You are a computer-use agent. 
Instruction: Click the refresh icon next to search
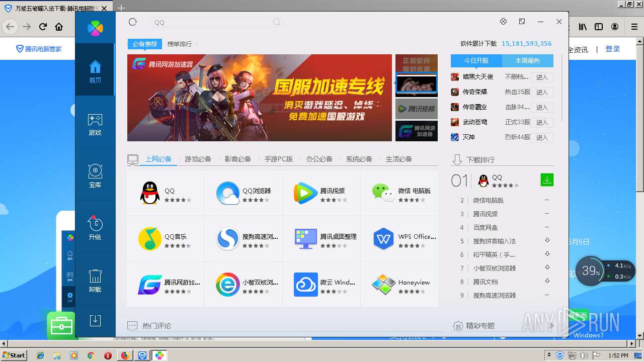133,22
